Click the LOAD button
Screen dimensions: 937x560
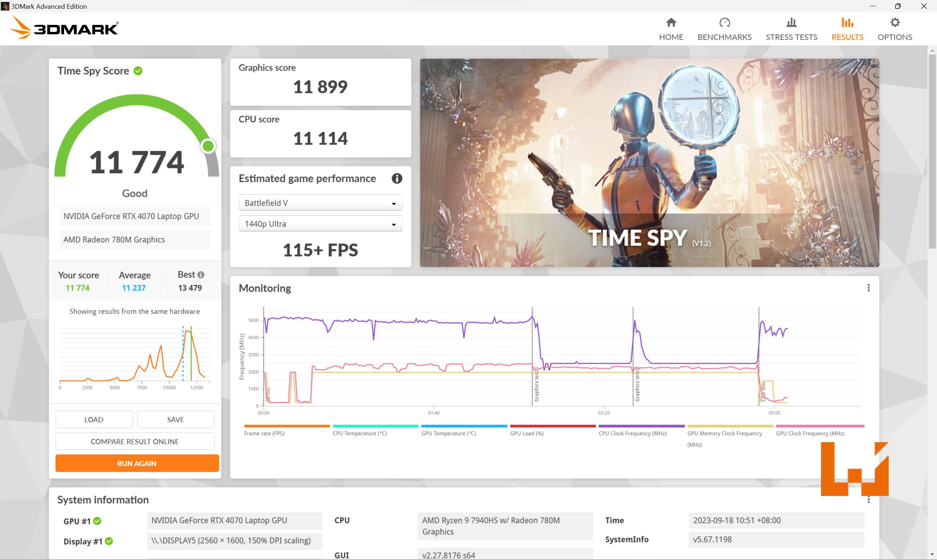coord(94,419)
